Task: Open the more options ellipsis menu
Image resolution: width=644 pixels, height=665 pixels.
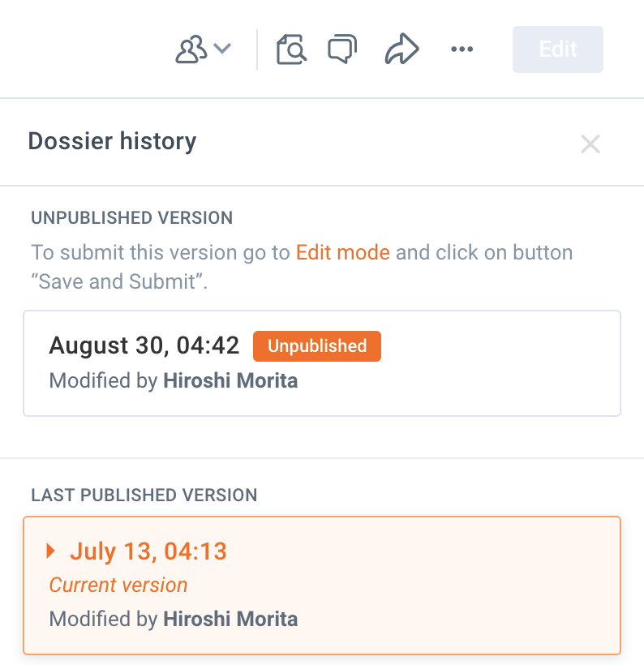Action: (x=462, y=49)
